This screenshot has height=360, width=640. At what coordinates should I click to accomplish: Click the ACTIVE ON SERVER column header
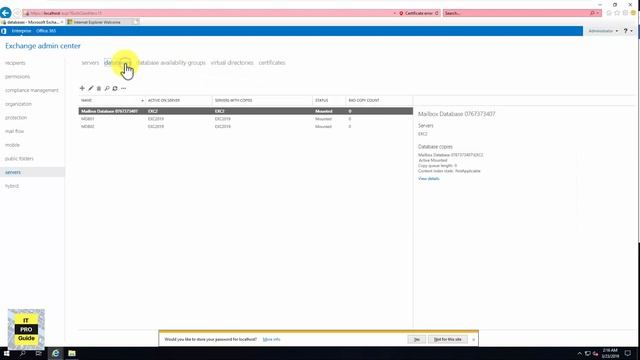click(179, 100)
